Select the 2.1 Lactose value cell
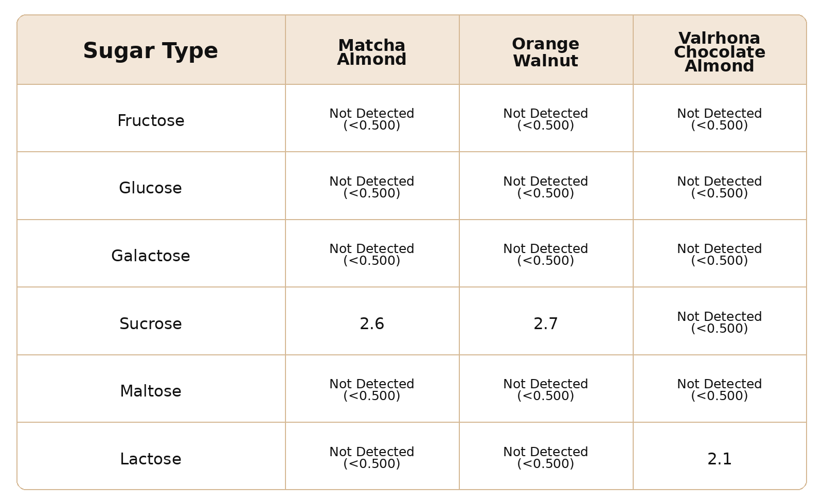The image size is (823, 504). (720, 459)
